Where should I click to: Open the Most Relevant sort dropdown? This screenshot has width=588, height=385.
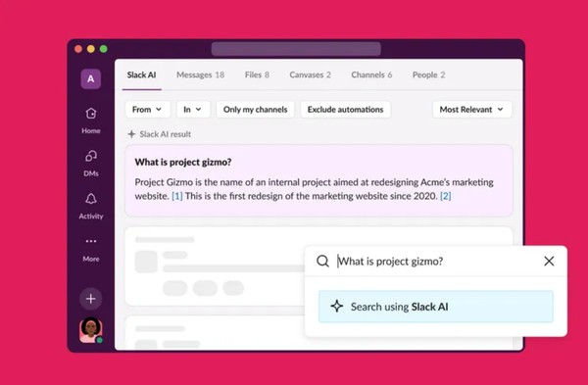point(471,110)
